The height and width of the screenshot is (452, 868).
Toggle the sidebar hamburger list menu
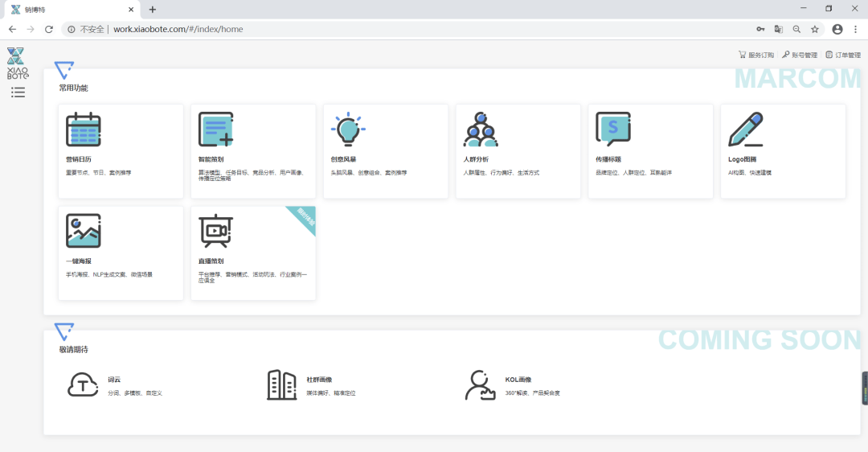tap(18, 92)
